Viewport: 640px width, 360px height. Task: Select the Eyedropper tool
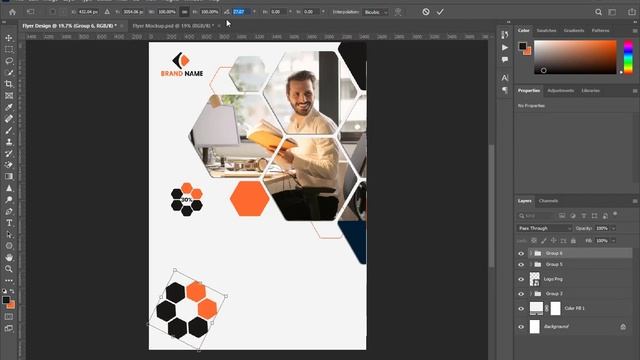[x=9, y=107]
